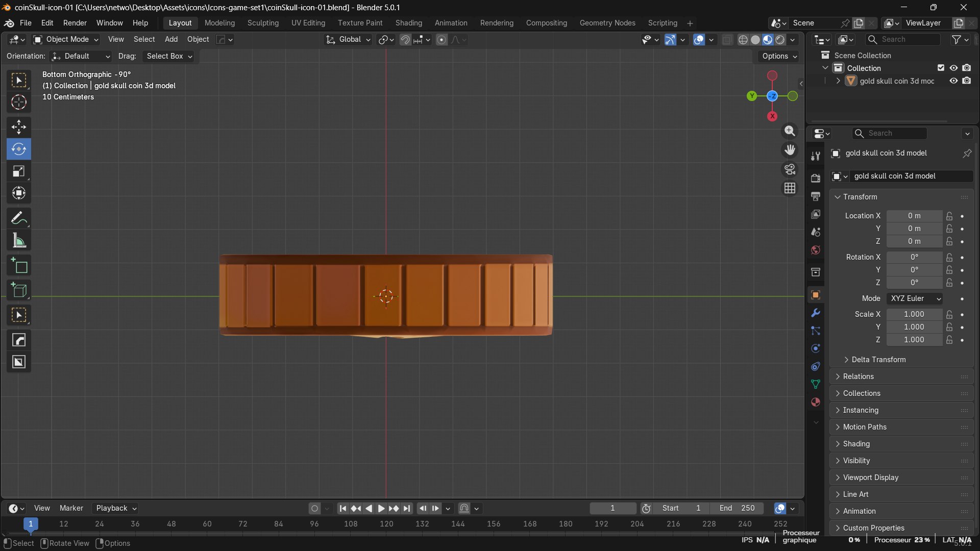Select the Move tool
Image resolution: width=980 pixels, height=551 pixels.
click(19, 127)
